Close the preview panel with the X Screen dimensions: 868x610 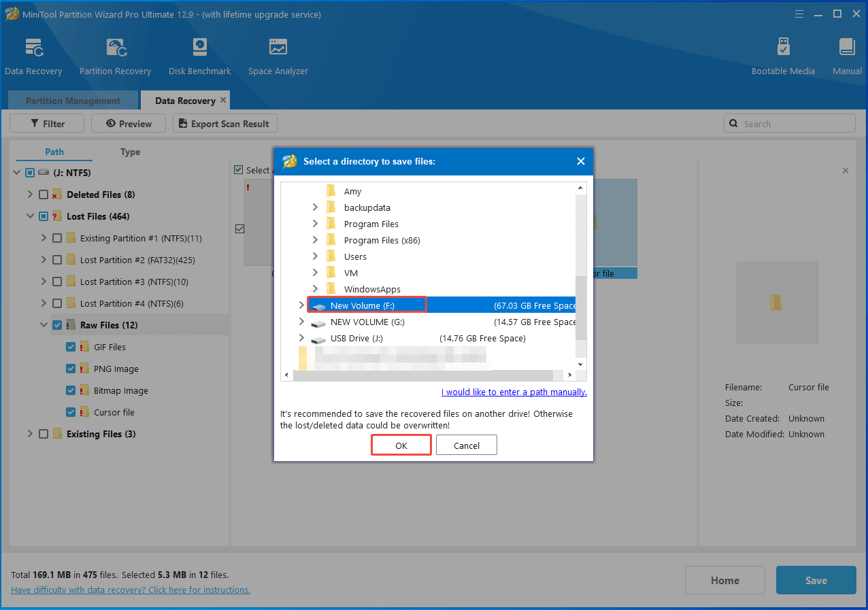846,171
